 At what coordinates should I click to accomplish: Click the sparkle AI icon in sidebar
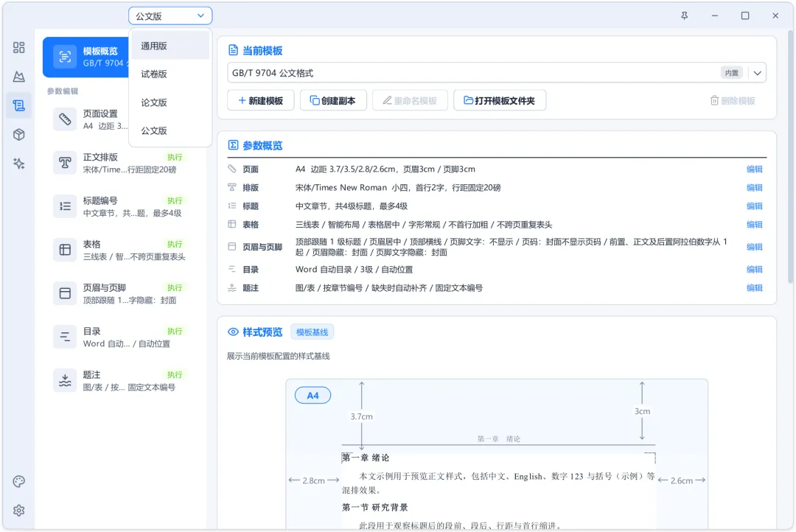[x=18, y=164]
